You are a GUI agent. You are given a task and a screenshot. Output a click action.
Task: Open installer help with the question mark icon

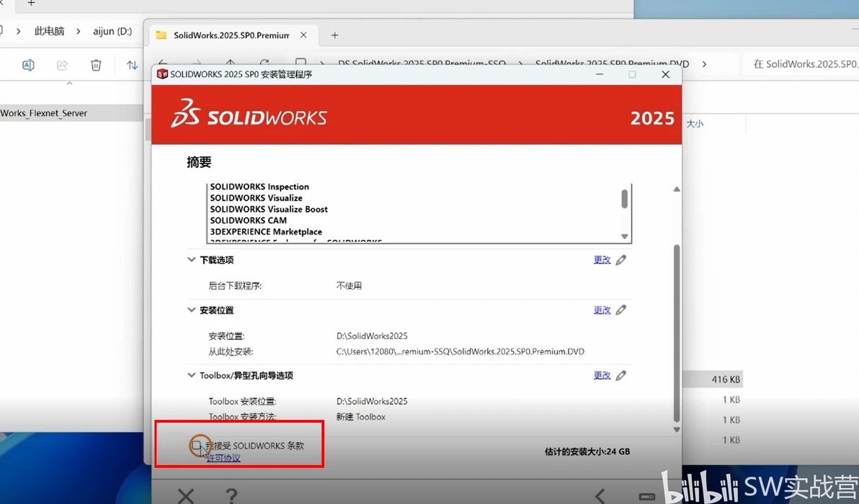click(232, 496)
